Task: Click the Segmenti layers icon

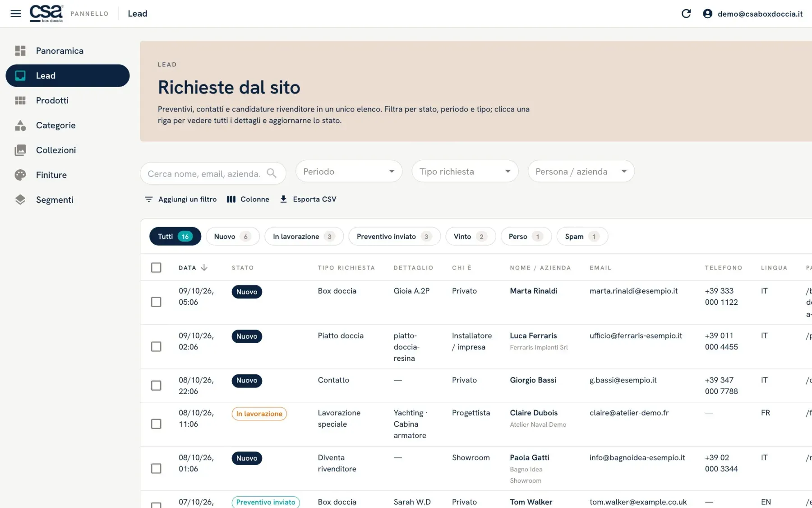Action: 20,200
